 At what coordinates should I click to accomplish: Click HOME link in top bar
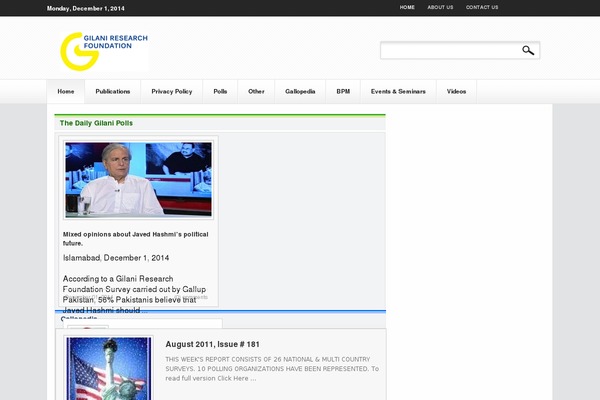point(407,7)
